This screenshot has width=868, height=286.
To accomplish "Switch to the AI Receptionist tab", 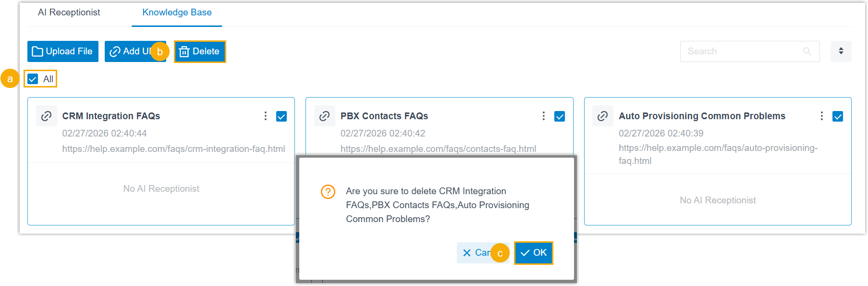I will pos(69,12).
